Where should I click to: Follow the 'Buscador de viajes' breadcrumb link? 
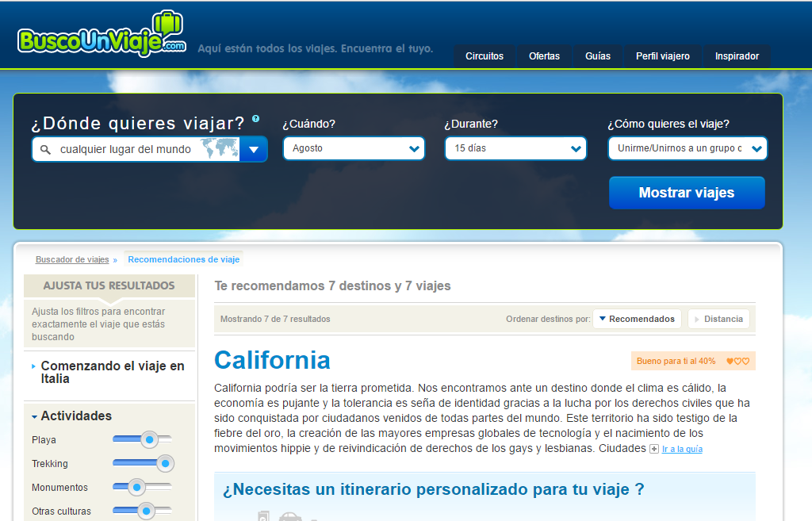pyautogui.click(x=72, y=259)
